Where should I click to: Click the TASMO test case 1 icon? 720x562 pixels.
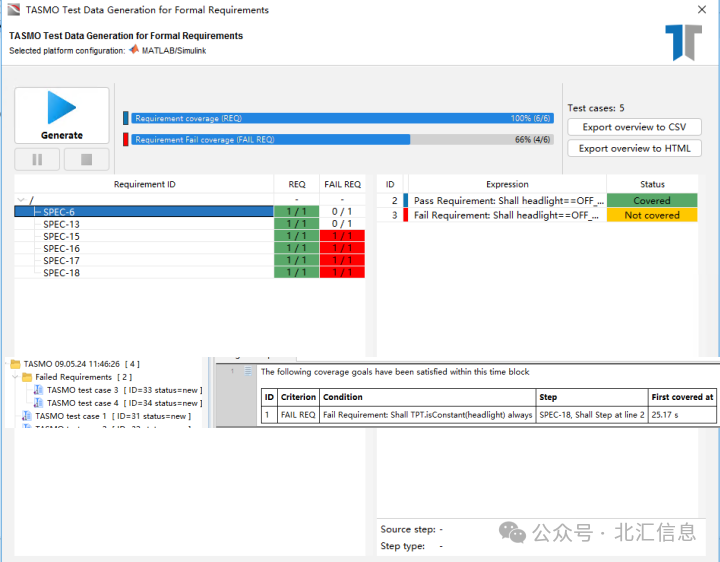click(x=28, y=416)
